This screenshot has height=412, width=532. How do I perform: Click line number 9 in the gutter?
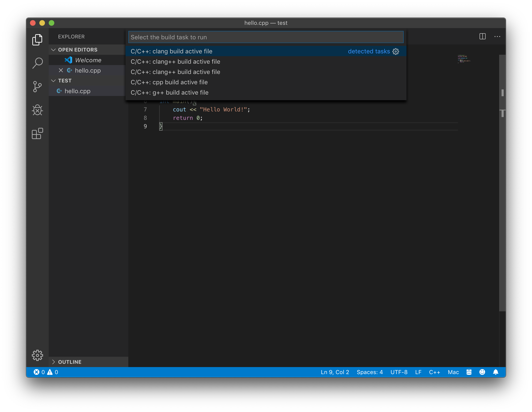coord(145,126)
